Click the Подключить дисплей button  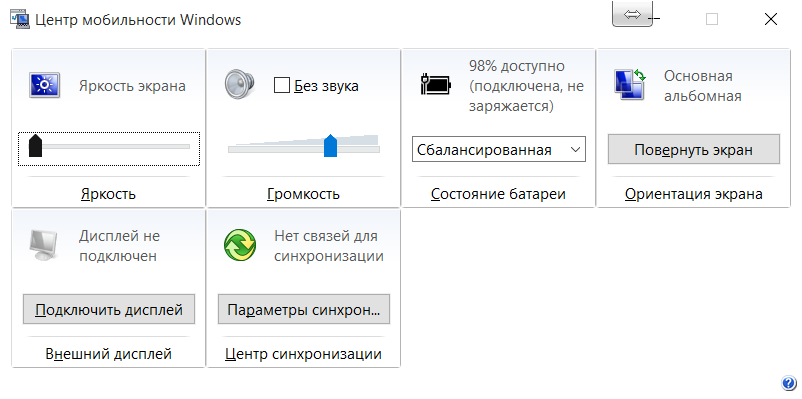(109, 309)
